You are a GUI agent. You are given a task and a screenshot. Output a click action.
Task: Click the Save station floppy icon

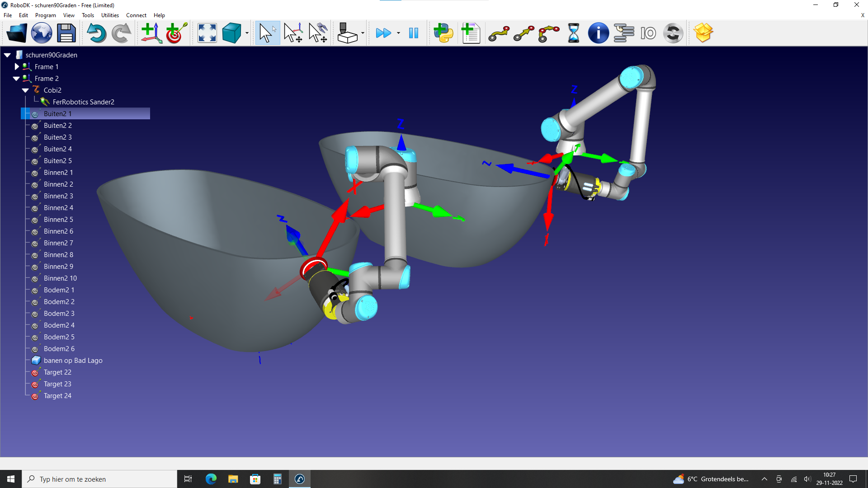coord(66,33)
